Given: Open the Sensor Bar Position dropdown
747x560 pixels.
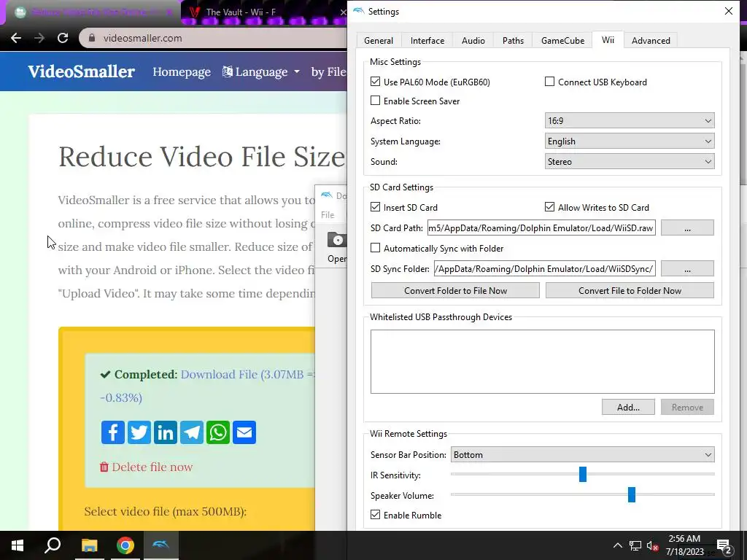Looking at the screenshot, I should (582, 455).
